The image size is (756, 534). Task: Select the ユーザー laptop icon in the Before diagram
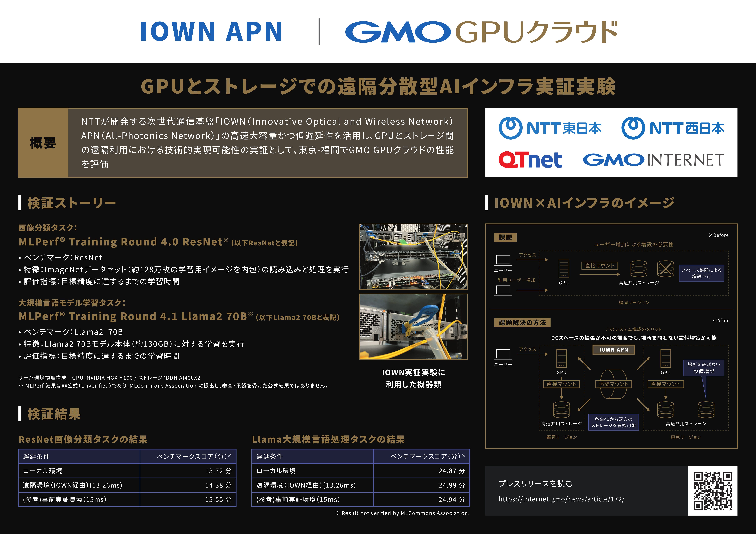coord(503,260)
